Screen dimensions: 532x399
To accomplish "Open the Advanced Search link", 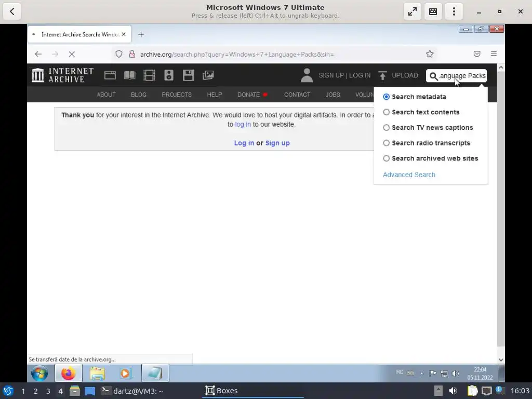I will [x=409, y=175].
